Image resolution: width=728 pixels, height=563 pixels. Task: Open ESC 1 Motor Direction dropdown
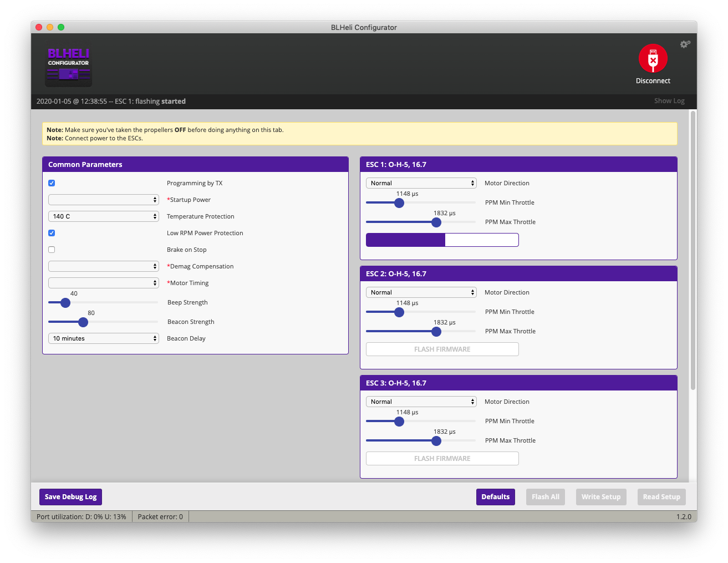pos(421,183)
